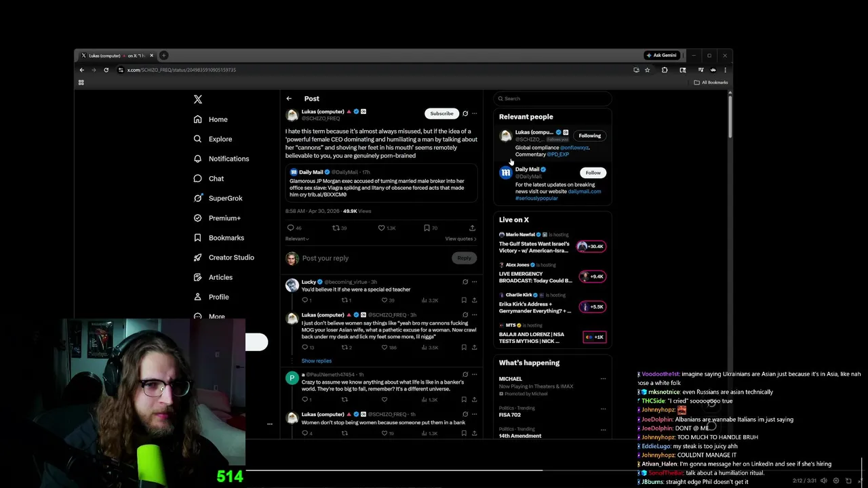
Task: Open SuperGrok in the X sidebar
Action: [218, 198]
